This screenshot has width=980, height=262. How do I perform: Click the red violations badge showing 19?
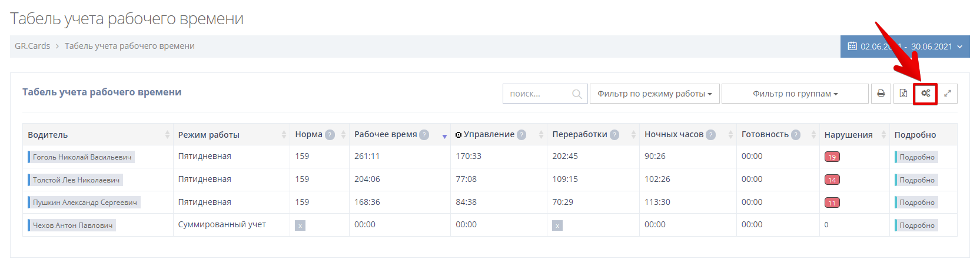pos(832,157)
